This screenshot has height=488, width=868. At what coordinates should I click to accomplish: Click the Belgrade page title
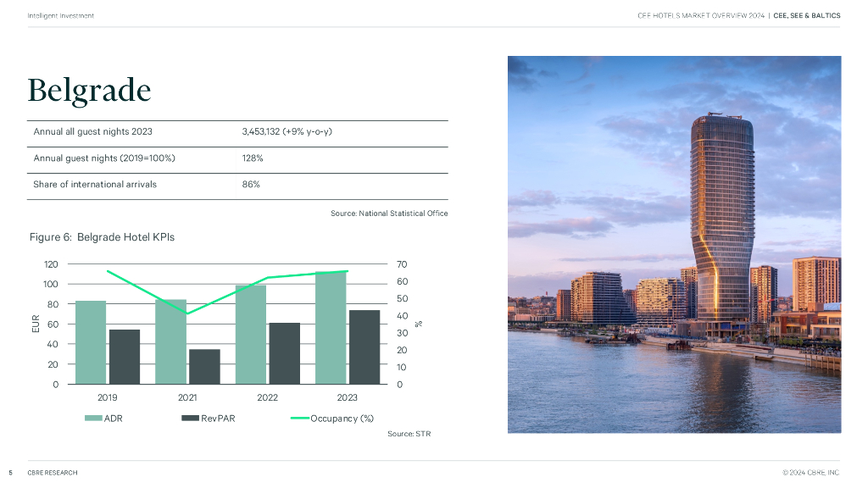coord(89,90)
